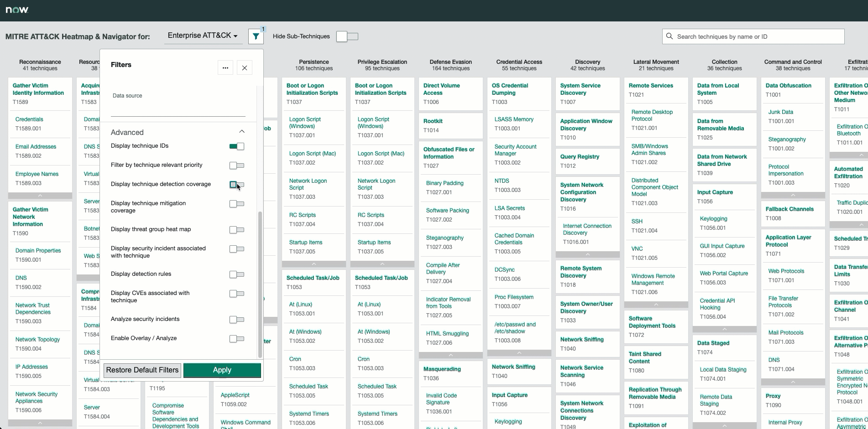Click the ServiceNow 'now' logo
Image resolution: width=868 pixels, height=429 pixels.
click(17, 10)
